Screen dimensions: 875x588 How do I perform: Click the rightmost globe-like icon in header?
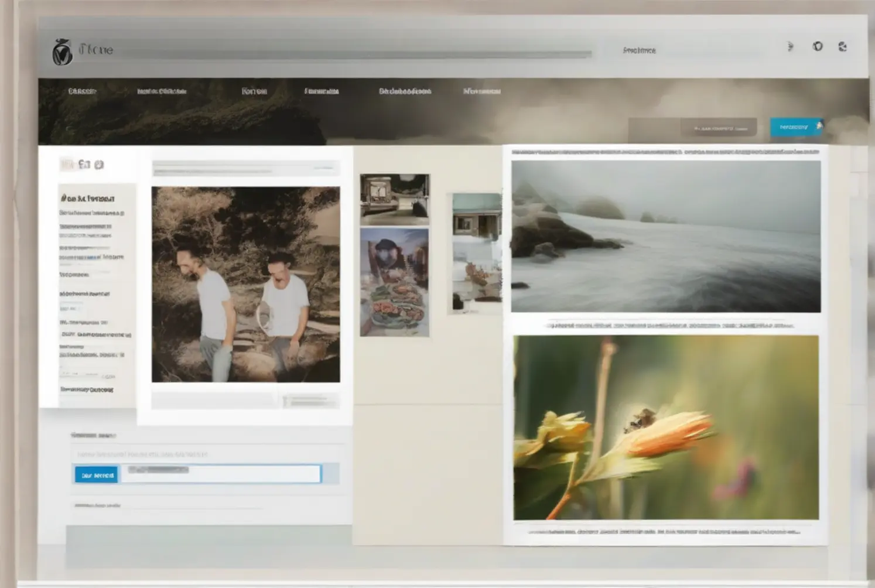(x=842, y=47)
